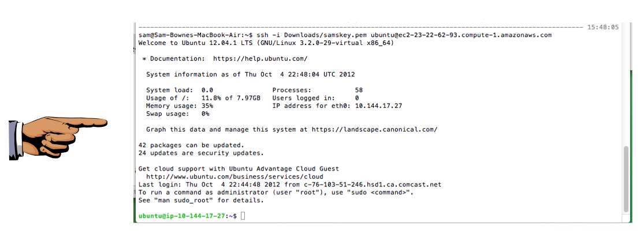The height and width of the screenshot is (233, 644).
Task: Click the 42 packages can be updated line
Action: (191, 145)
